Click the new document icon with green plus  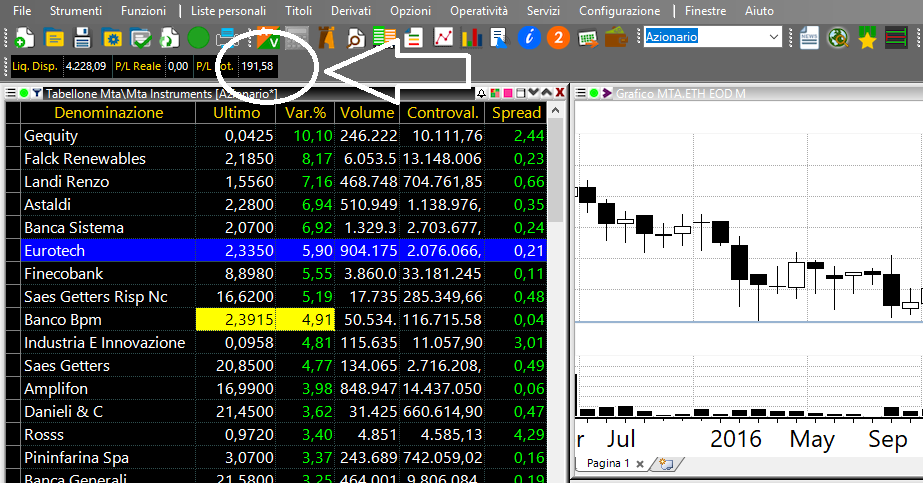(x=24, y=38)
